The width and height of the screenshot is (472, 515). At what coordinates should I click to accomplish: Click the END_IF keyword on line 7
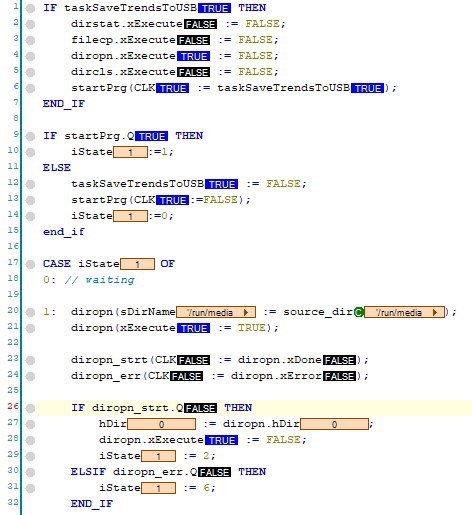[x=64, y=104]
